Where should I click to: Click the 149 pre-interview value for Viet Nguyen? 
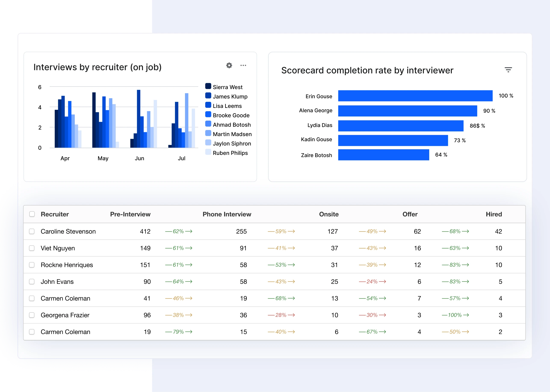(x=145, y=248)
